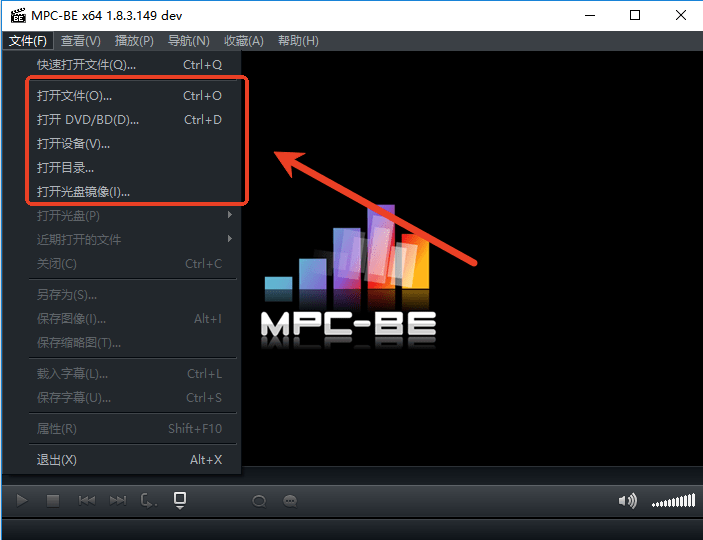This screenshot has width=703, height=540.
Task: Click the subtitle speech bubble icon
Action: (290, 501)
